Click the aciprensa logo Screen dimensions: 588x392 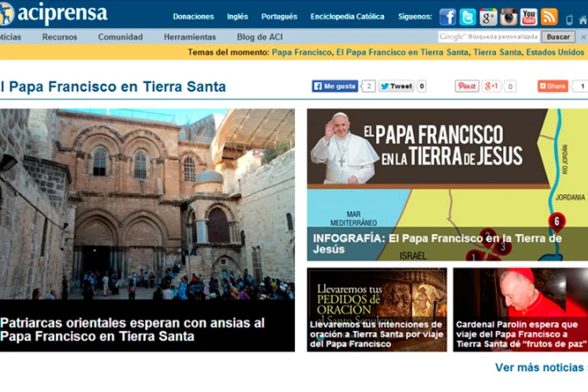point(52,14)
